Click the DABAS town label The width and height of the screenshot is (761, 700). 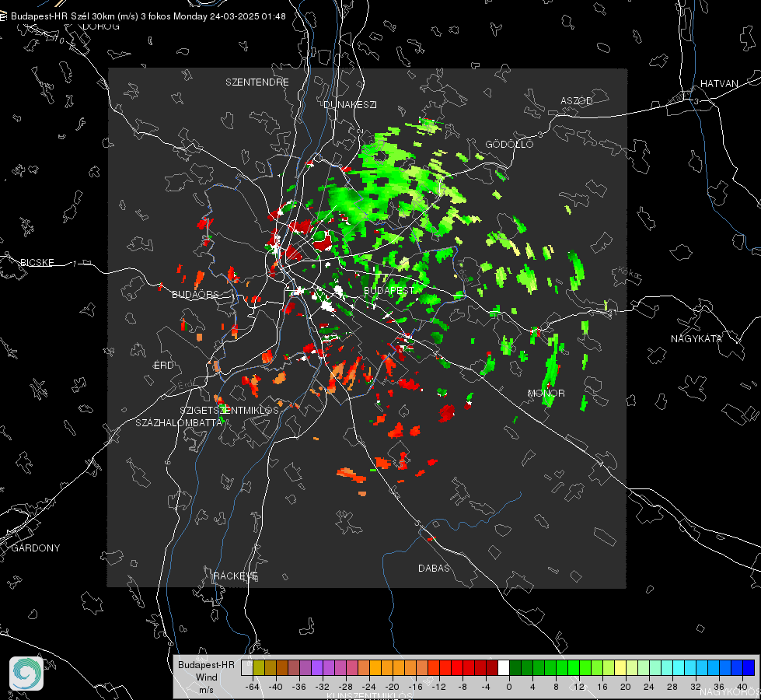tap(434, 568)
